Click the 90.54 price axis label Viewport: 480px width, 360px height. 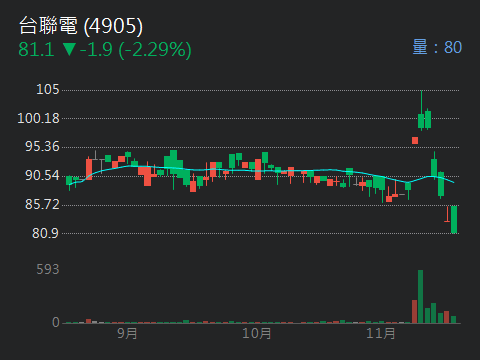click(x=42, y=176)
